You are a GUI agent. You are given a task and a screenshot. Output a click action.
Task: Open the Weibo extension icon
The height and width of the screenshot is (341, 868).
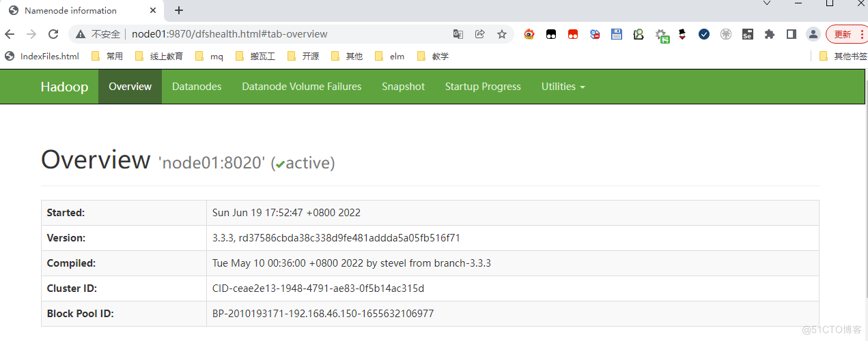click(x=529, y=34)
